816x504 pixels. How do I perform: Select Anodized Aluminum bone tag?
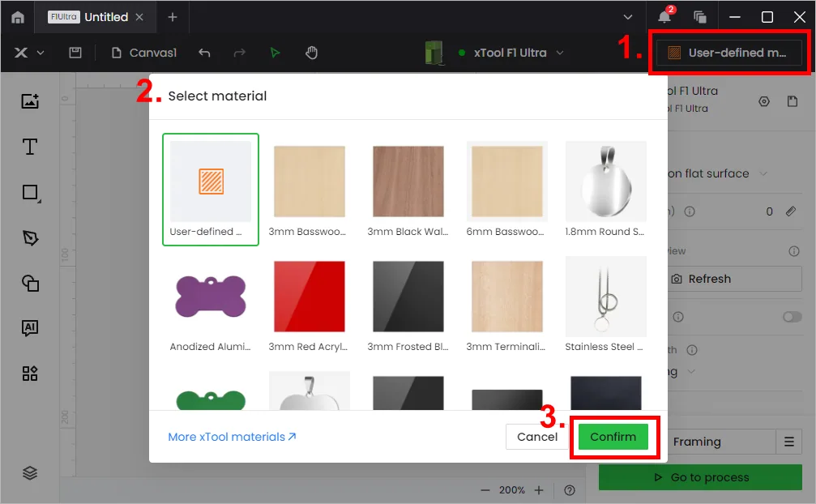pyautogui.click(x=211, y=305)
